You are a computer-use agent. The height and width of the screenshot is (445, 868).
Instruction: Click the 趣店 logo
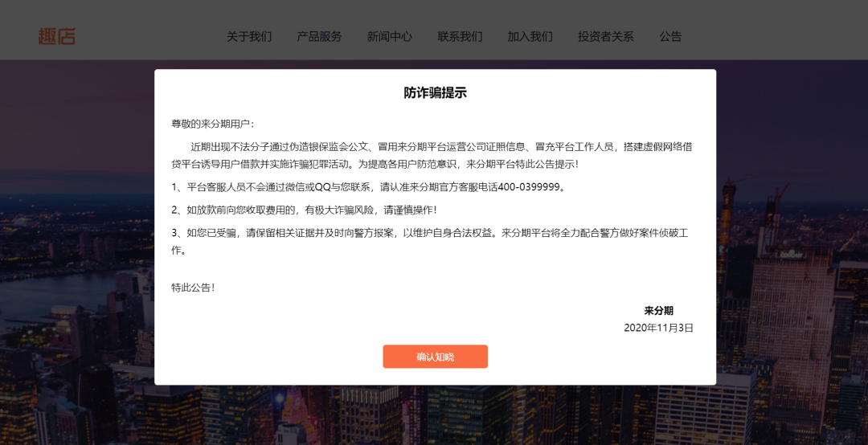coord(56,36)
